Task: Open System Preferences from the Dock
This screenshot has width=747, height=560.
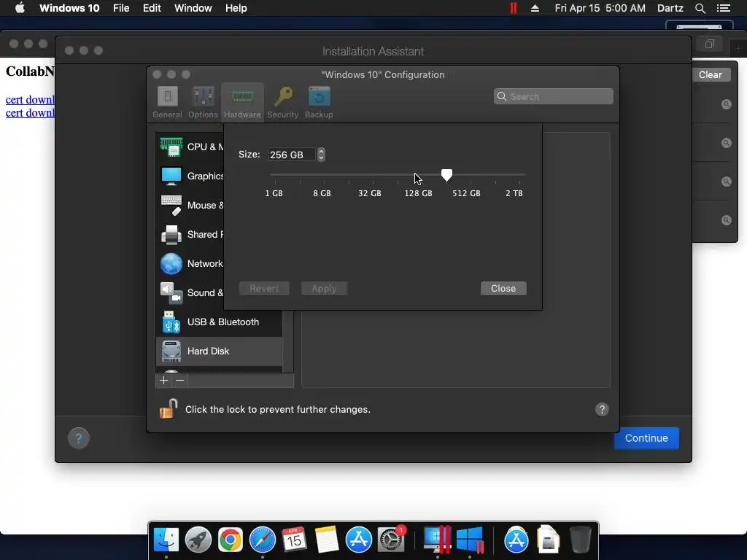Action: [x=391, y=540]
